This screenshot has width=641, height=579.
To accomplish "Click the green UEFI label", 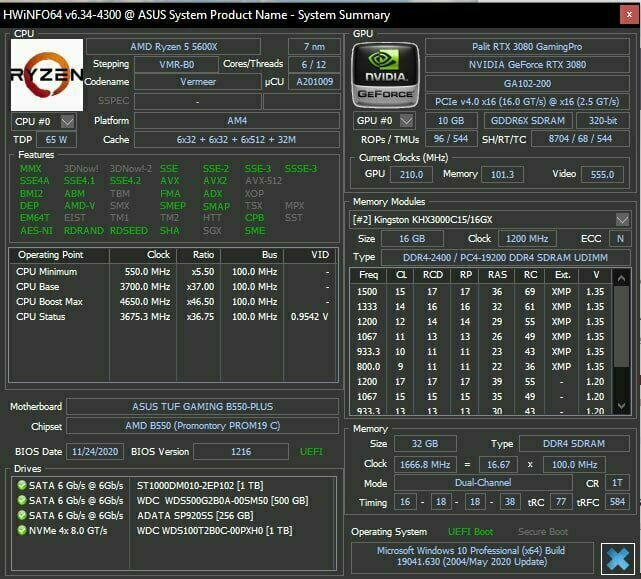I will [311, 452].
